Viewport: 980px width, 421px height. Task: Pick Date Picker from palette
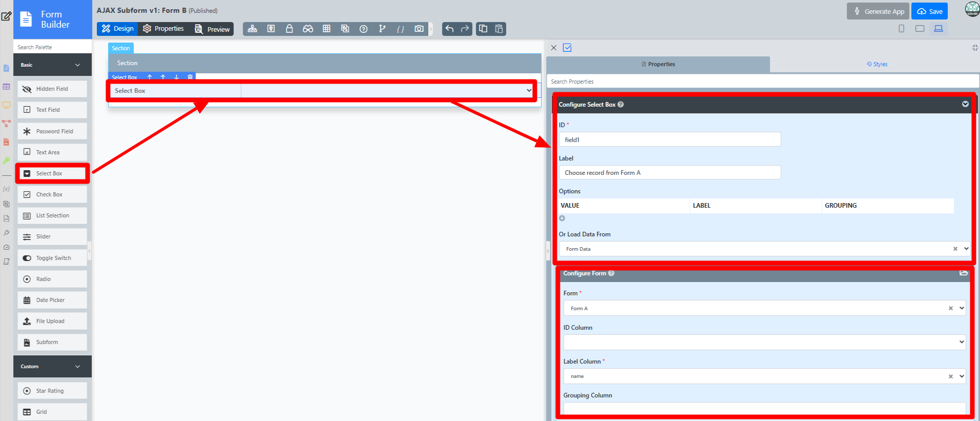[52, 300]
